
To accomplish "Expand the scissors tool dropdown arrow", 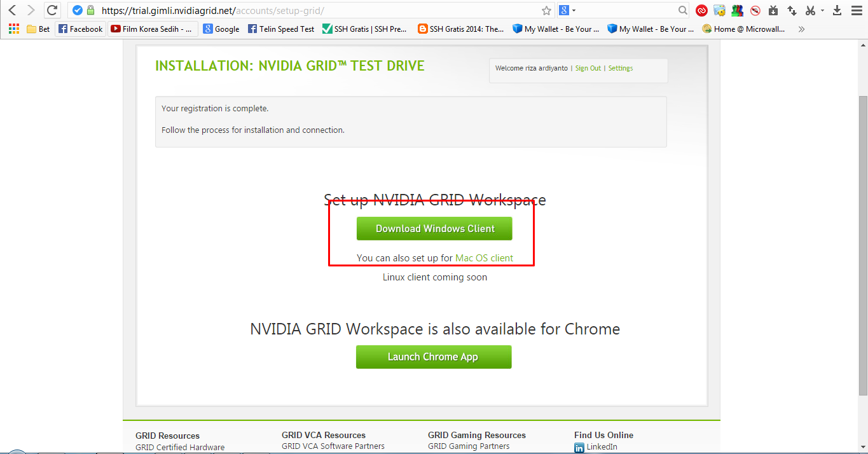I will tap(822, 10).
